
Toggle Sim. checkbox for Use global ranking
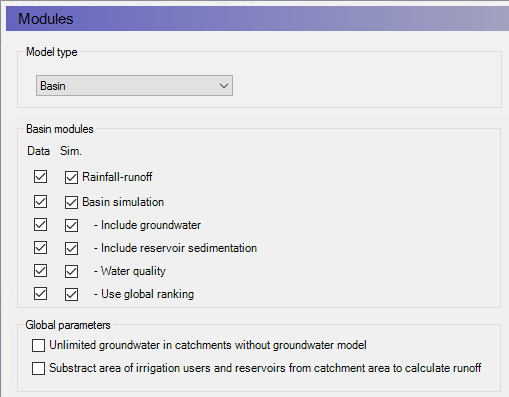[x=71, y=294]
